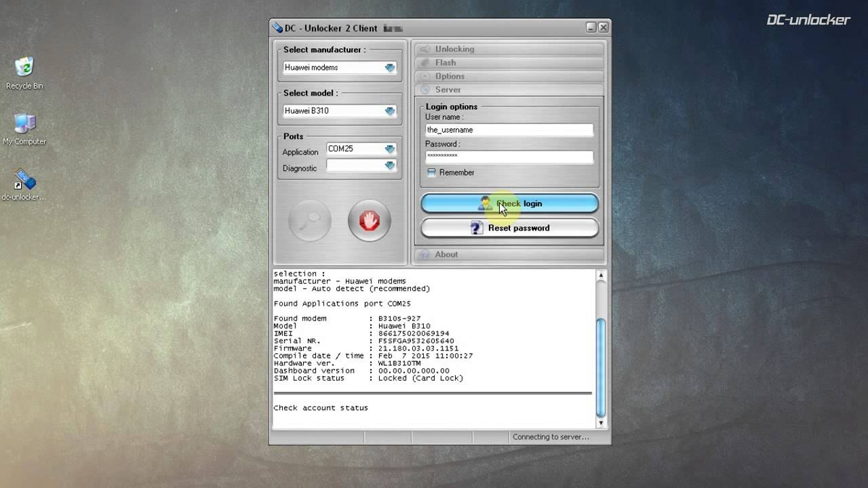
Task: Select the dc-unlocker desktop shortcut icon
Action: coord(24,185)
